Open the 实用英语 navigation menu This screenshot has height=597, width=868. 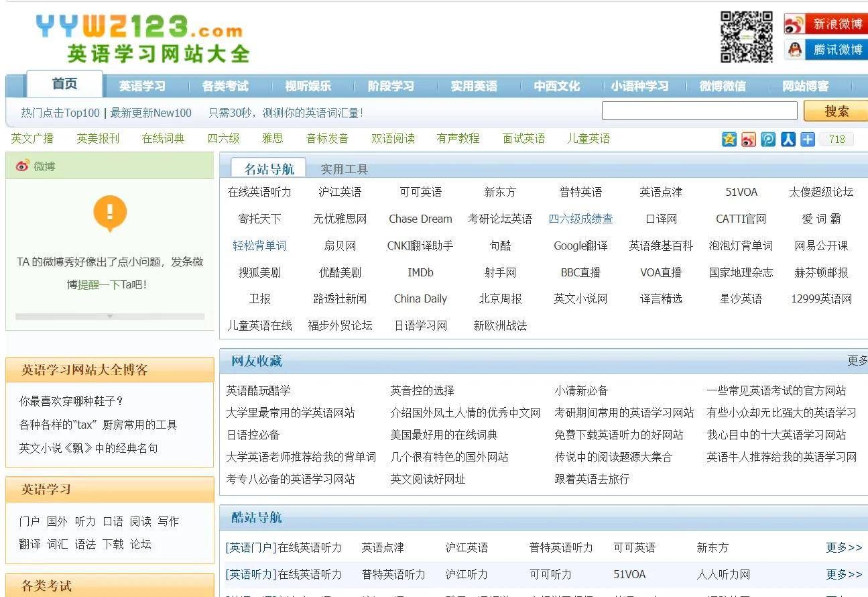pyautogui.click(x=474, y=86)
